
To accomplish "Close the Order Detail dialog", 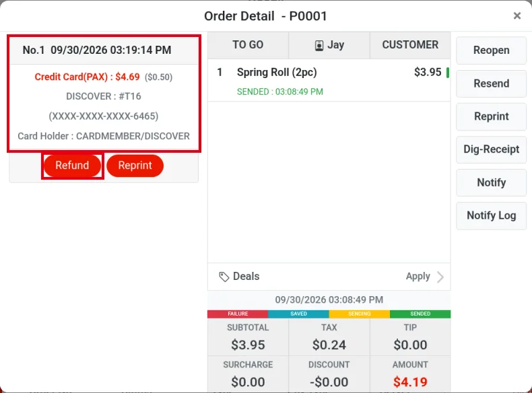I will pos(517,15).
